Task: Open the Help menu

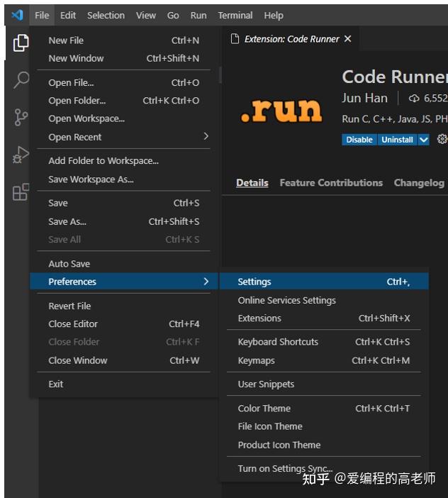Action: pyautogui.click(x=274, y=15)
